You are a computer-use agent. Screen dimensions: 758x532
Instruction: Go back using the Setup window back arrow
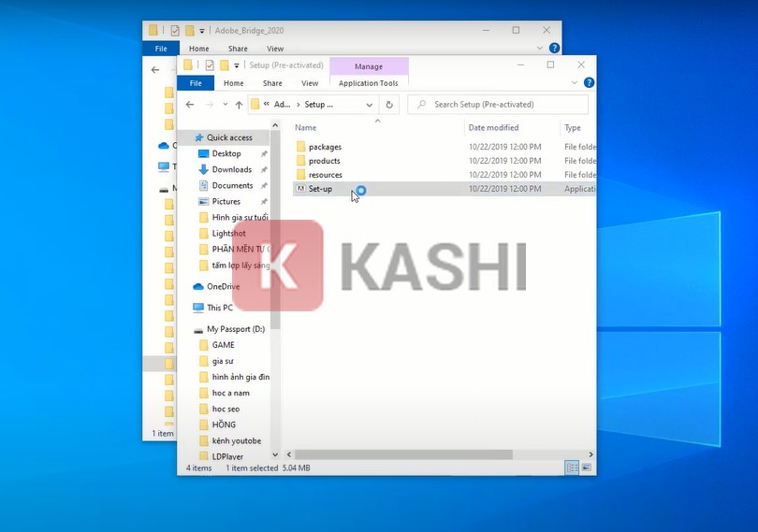click(190, 105)
